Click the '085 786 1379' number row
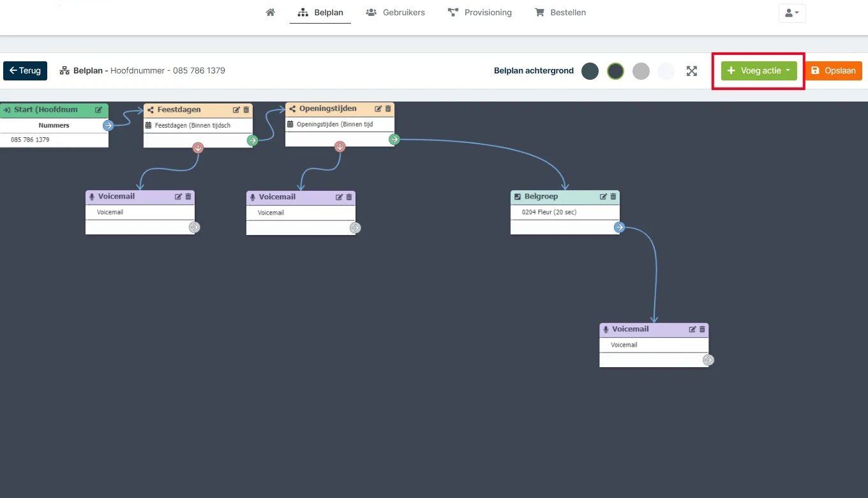868x498 pixels. point(54,140)
